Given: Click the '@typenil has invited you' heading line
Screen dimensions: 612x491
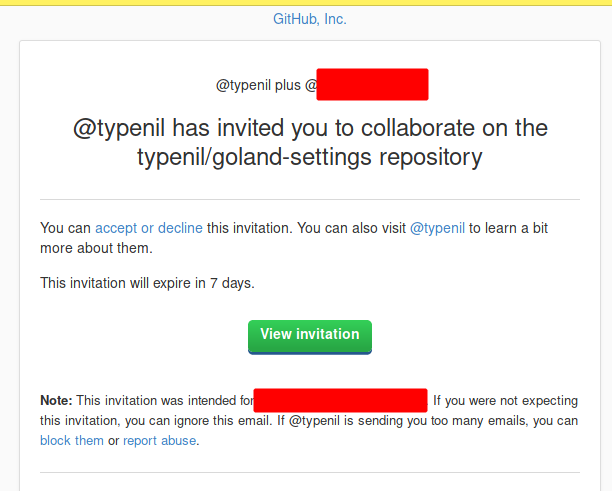Looking at the screenshot, I should 310,129.
